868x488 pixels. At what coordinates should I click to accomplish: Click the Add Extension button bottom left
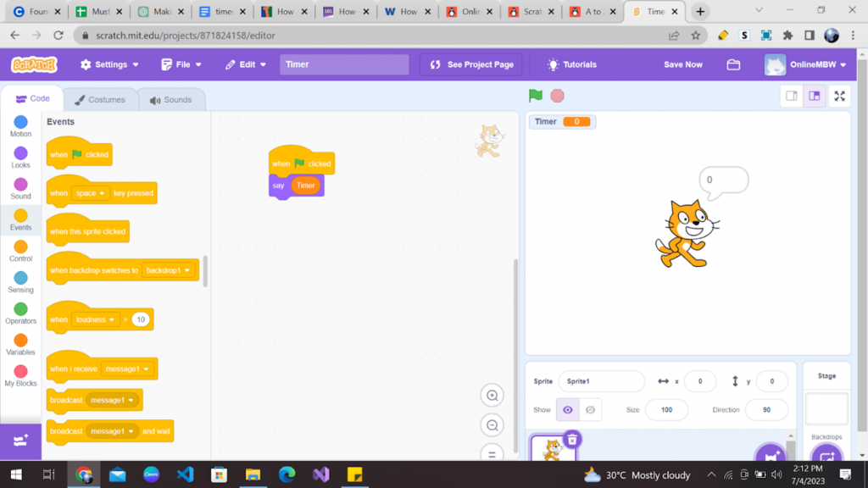click(19, 440)
